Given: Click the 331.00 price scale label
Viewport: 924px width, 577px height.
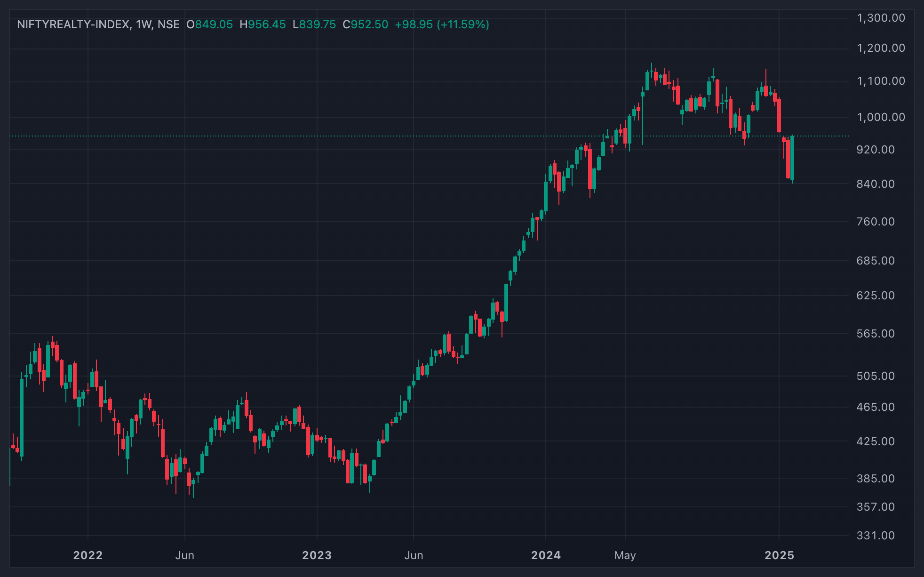Looking at the screenshot, I should [x=876, y=536].
